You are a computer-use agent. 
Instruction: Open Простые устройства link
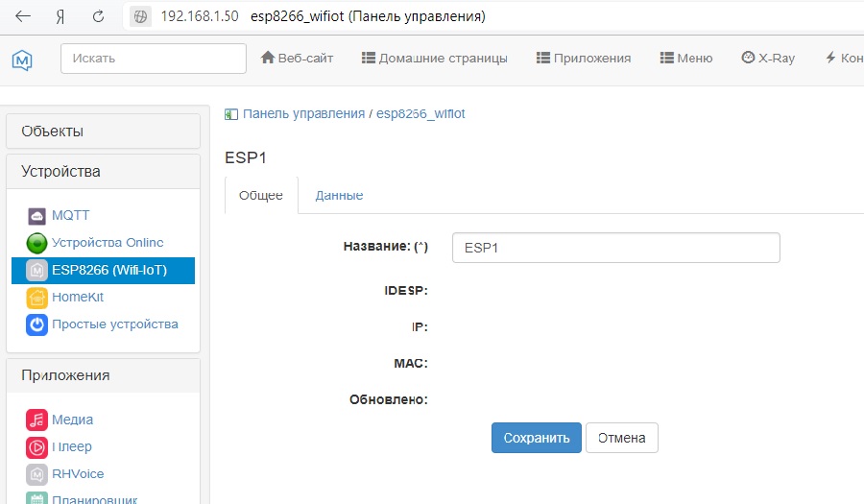tap(115, 324)
